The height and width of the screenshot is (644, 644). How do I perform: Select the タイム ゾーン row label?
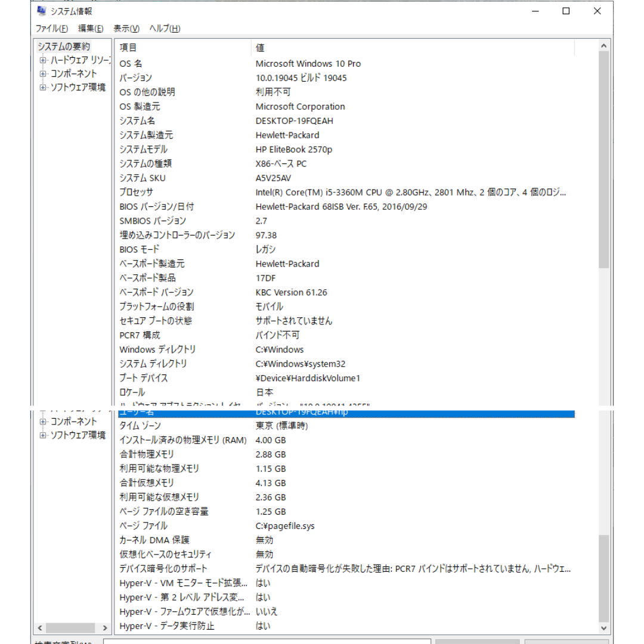pos(140,426)
